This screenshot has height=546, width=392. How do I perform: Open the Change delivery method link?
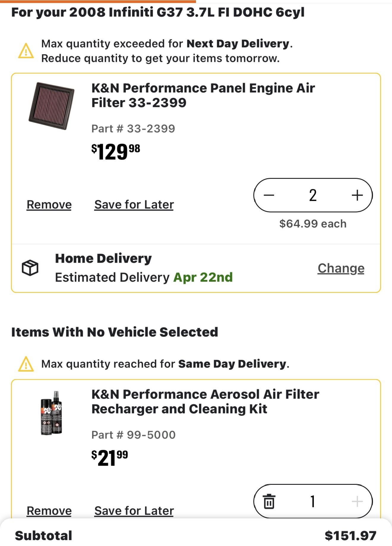[x=341, y=268]
